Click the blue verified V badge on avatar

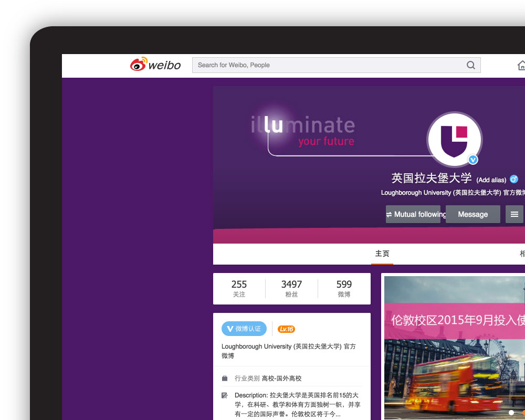[473, 160]
